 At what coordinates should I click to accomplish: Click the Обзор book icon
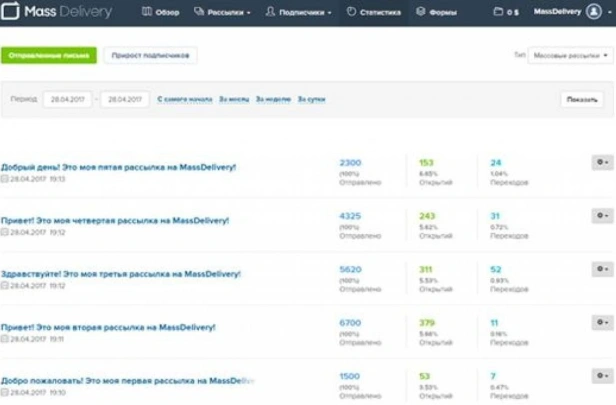pos(147,12)
